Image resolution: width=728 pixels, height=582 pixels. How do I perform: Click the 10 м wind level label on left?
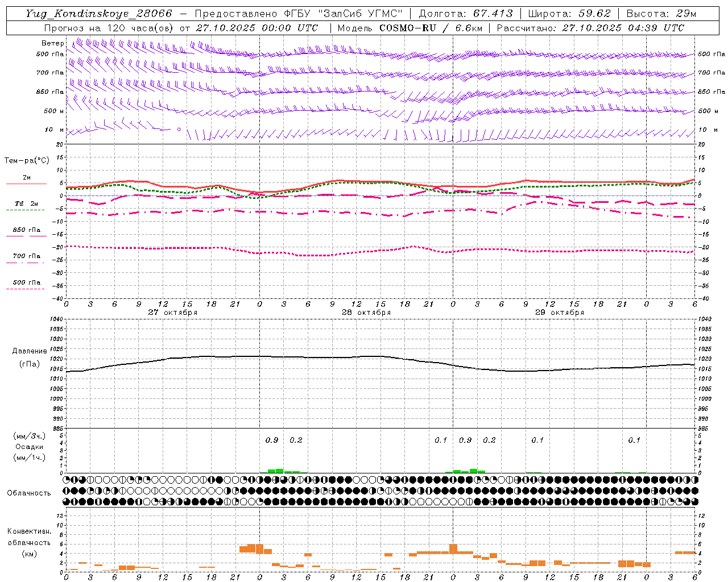(x=55, y=130)
